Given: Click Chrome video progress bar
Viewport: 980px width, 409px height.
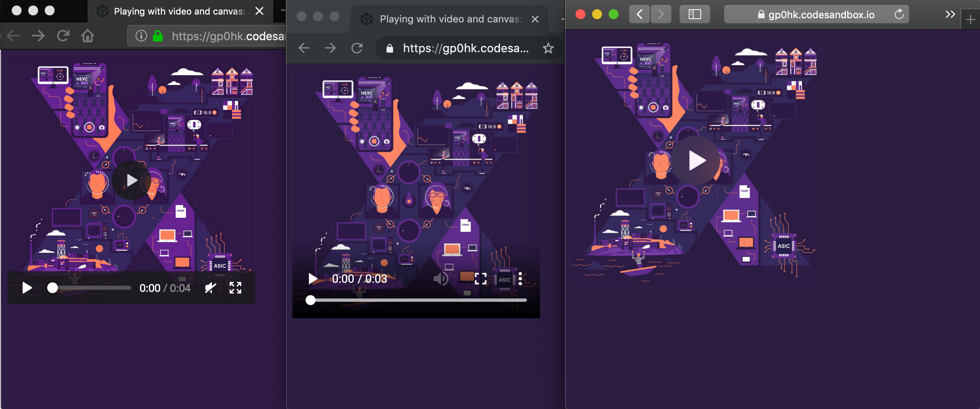Looking at the screenshot, I should 419,300.
